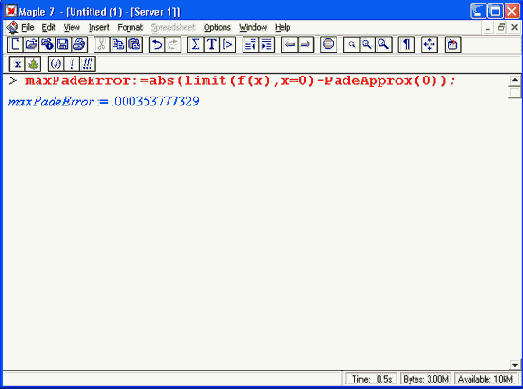Insert text with the T icon
523x389 pixels.
(212, 44)
